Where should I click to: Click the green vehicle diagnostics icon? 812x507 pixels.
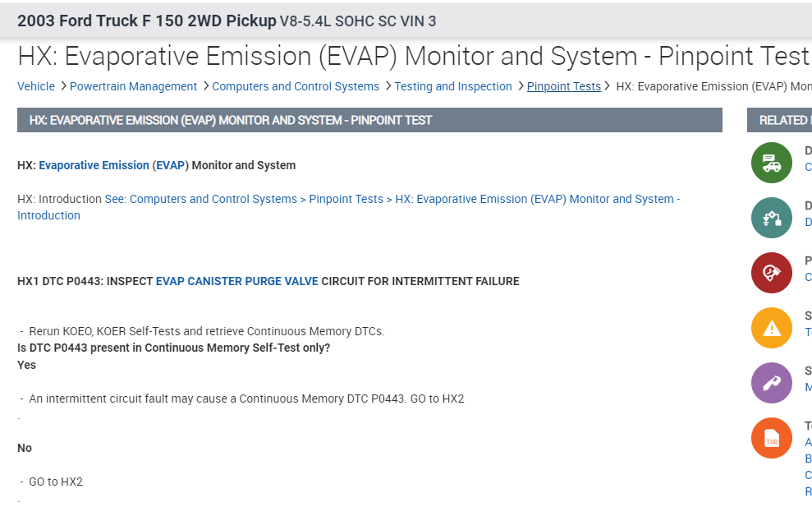771,163
